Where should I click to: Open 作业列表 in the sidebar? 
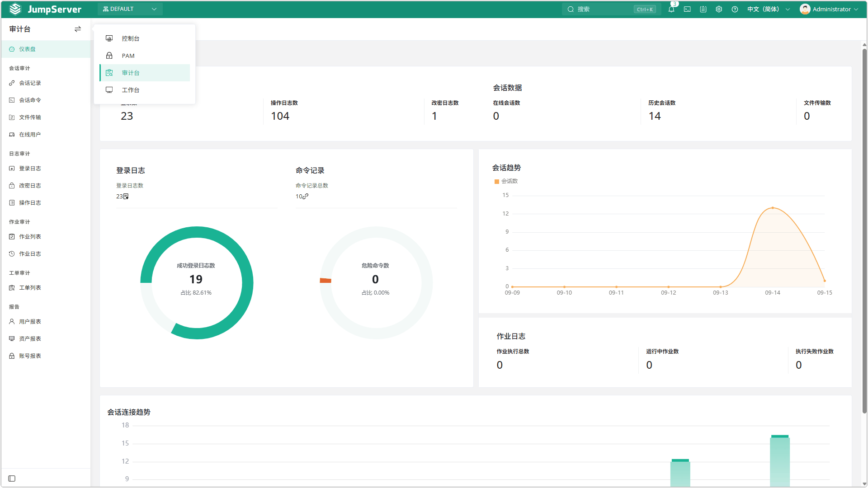(x=46, y=237)
